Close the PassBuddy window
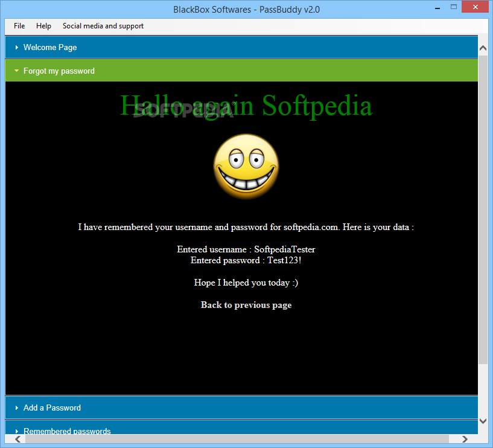 point(476,7)
